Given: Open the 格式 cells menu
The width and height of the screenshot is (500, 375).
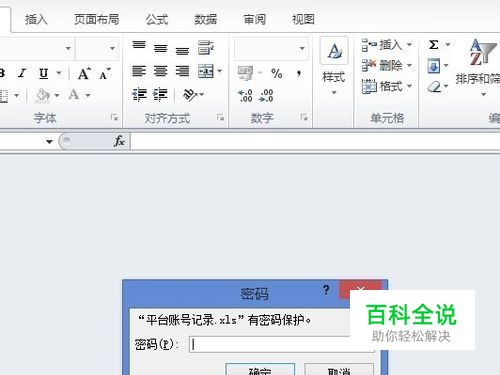Looking at the screenshot, I should (x=387, y=87).
